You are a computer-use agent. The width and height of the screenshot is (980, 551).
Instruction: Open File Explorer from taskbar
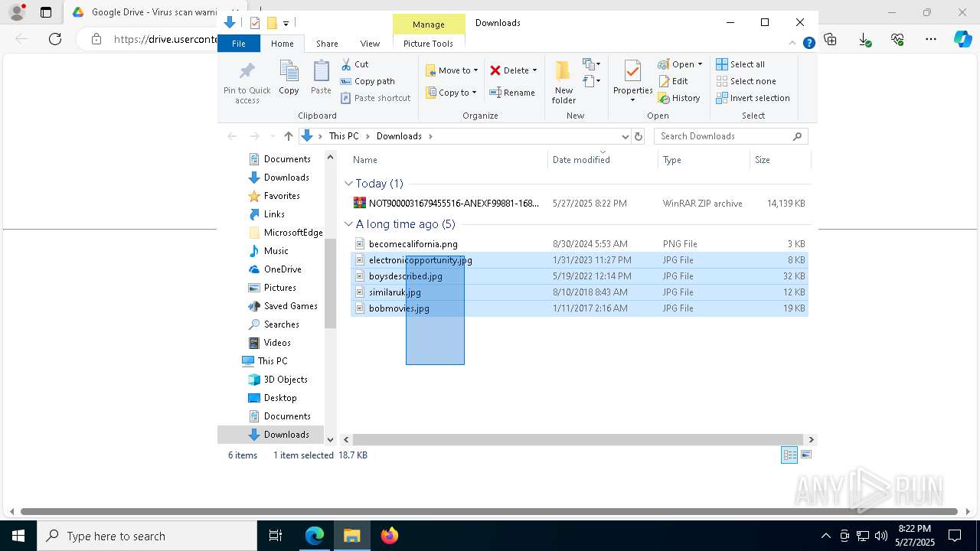pos(351,536)
